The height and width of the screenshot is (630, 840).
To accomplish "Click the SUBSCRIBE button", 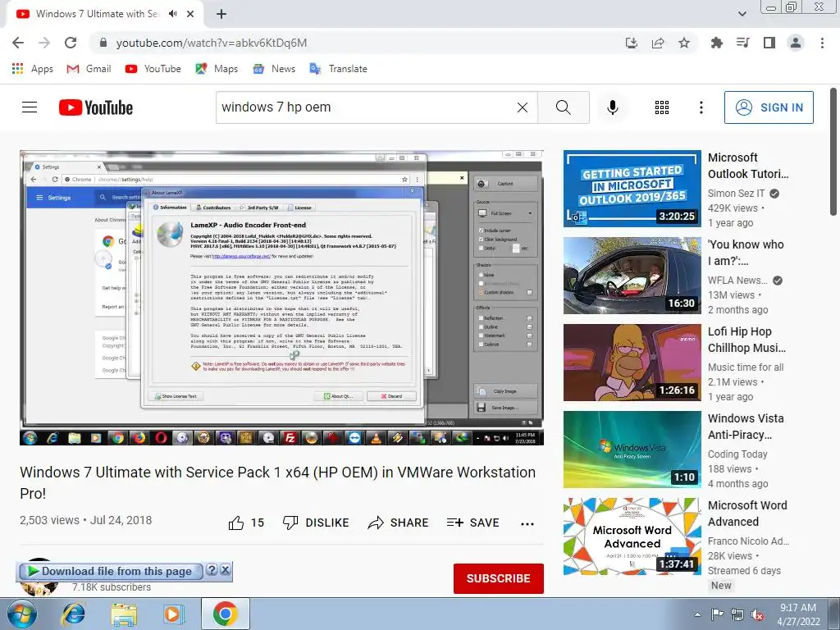I will 498,578.
